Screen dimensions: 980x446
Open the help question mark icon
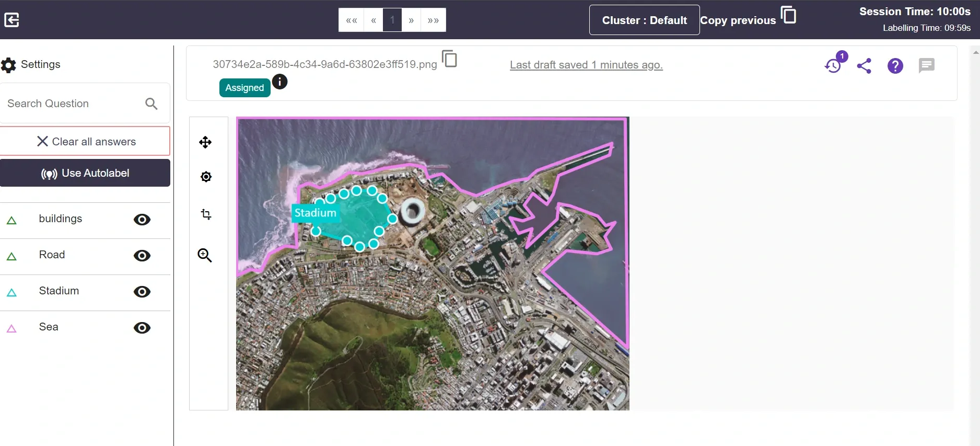895,65
